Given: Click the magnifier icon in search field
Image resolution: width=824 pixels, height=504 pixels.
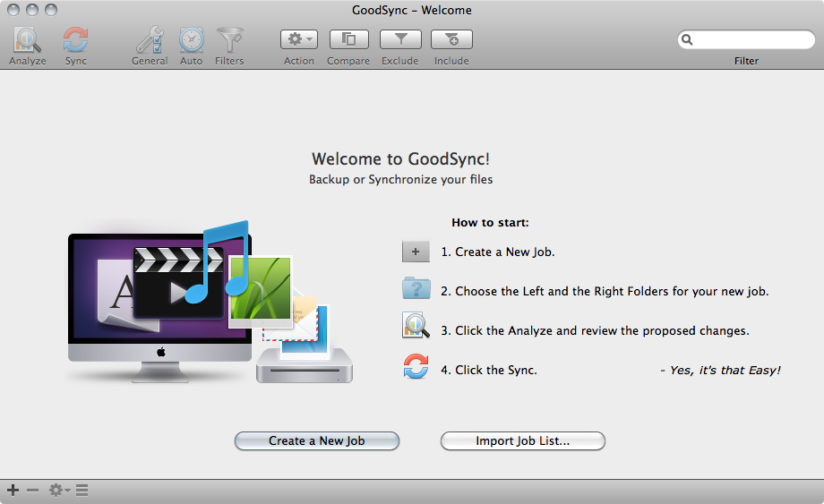Looking at the screenshot, I should (687, 39).
